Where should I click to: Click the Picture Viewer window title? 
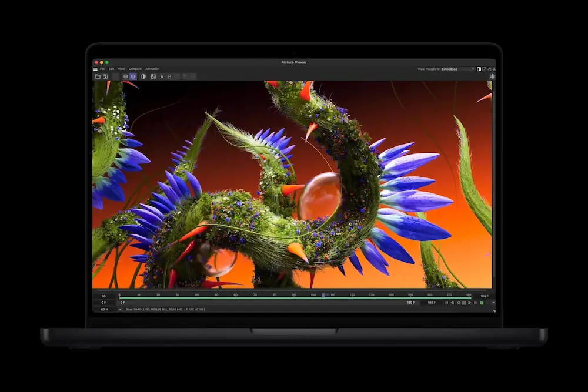click(294, 62)
